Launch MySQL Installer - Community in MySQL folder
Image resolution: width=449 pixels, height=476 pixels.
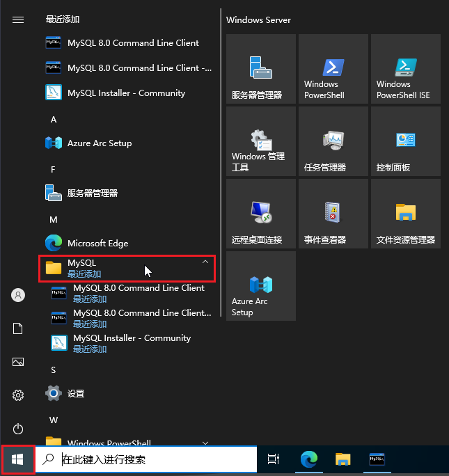tap(127, 343)
